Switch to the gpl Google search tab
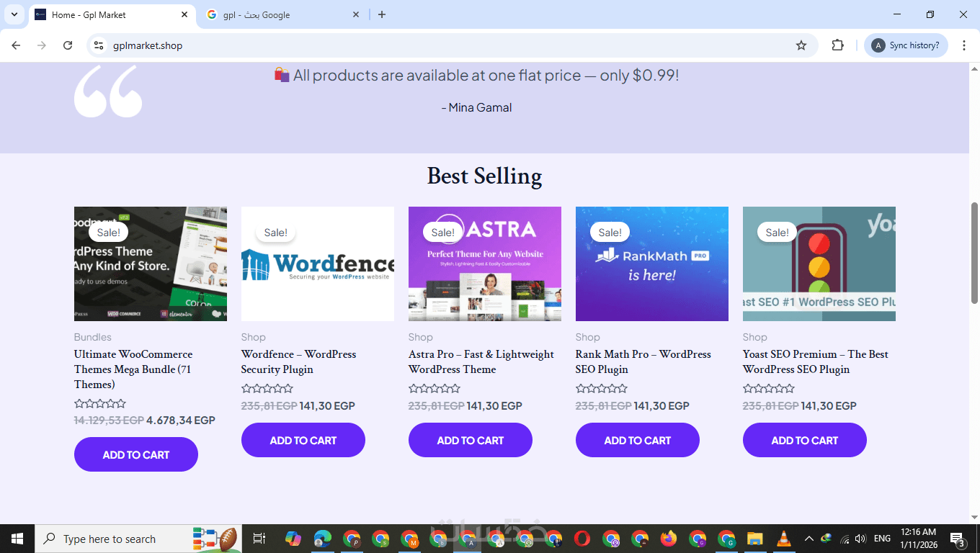The height and width of the screenshot is (553, 980). pos(282,14)
